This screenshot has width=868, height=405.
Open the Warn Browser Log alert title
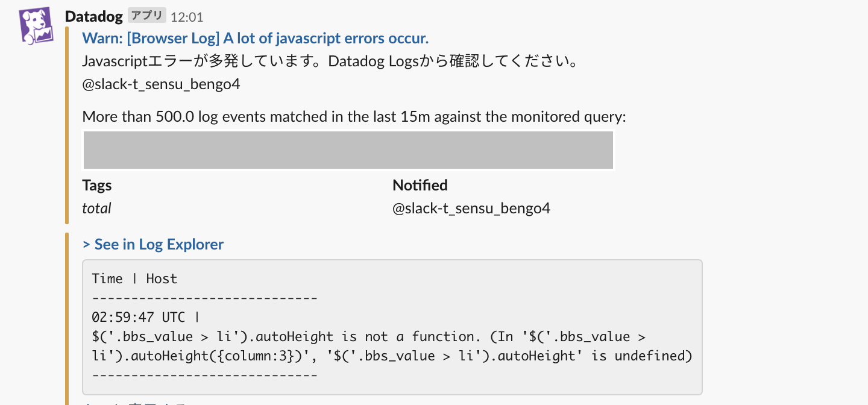click(x=255, y=39)
